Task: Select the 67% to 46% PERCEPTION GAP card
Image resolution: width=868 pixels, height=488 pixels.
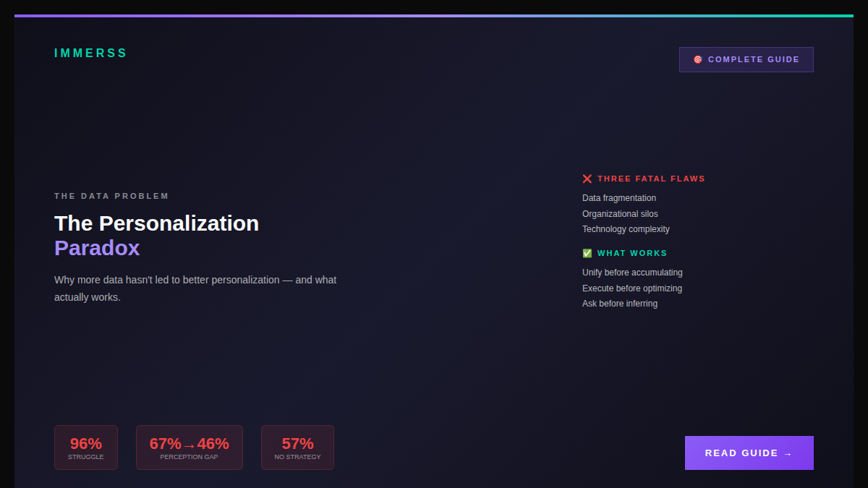Action: click(189, 447)
